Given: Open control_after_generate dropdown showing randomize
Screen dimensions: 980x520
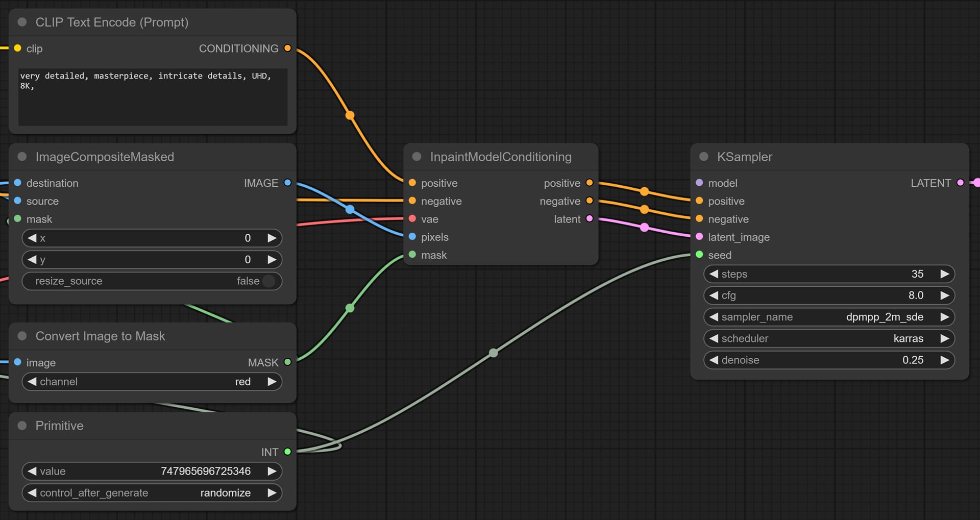Looking at the screenshot, I should 152,493.
